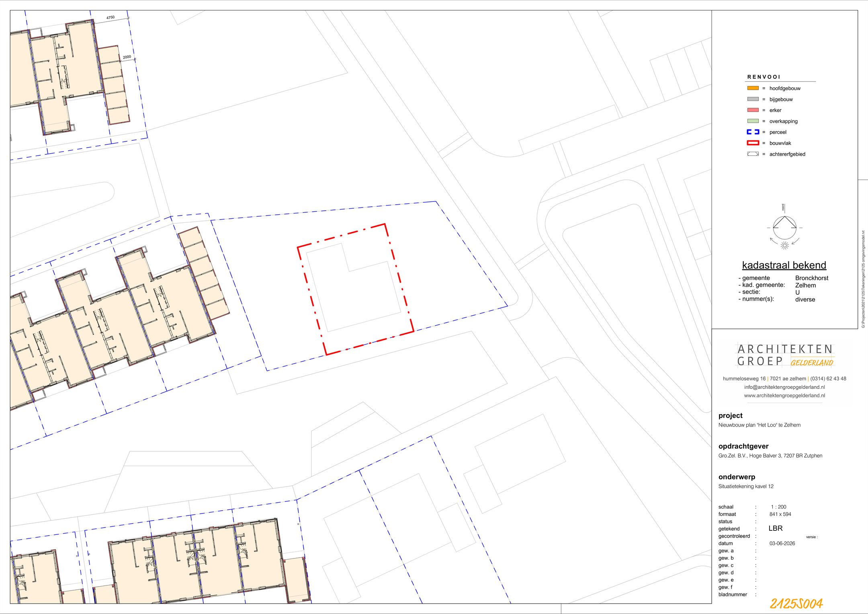Click the grey bijgebouw legend swatch
Screen dimensions: 868x614
pos(753,99)
